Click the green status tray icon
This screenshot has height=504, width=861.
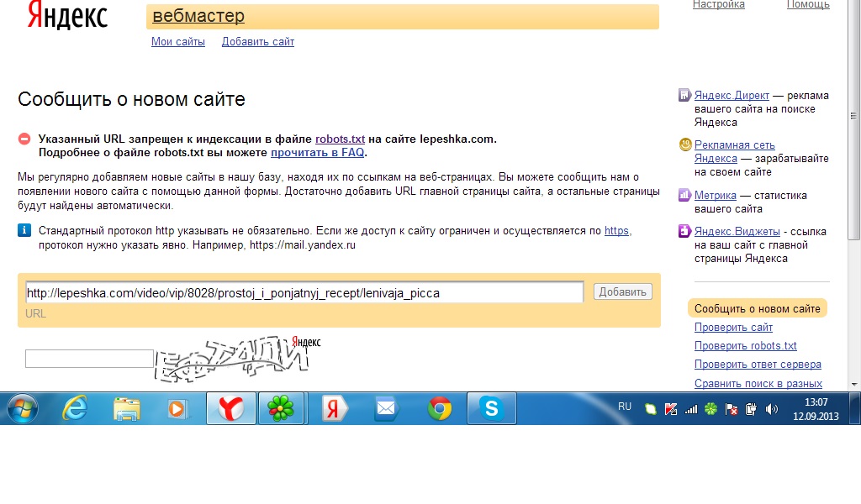coord(650,409)
